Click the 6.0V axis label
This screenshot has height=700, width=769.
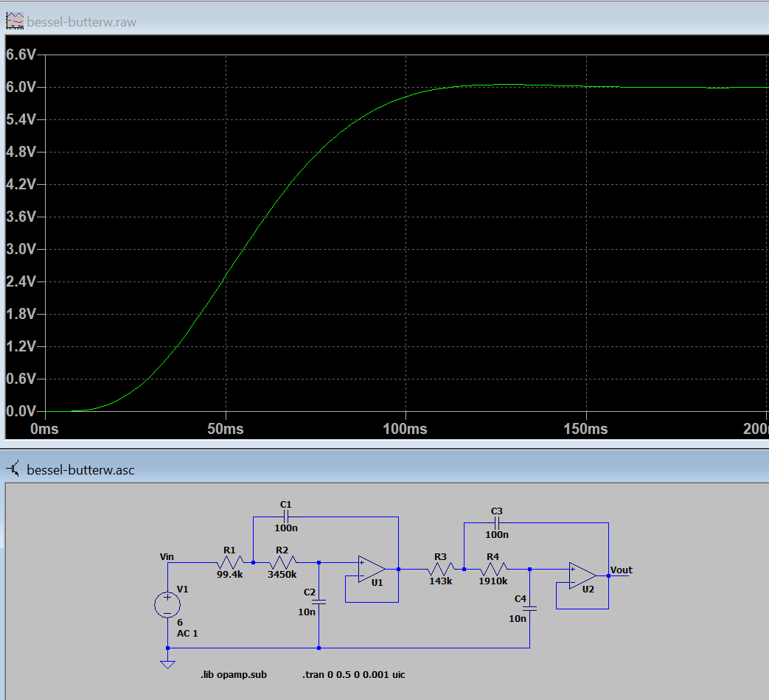tap(21, 87)
